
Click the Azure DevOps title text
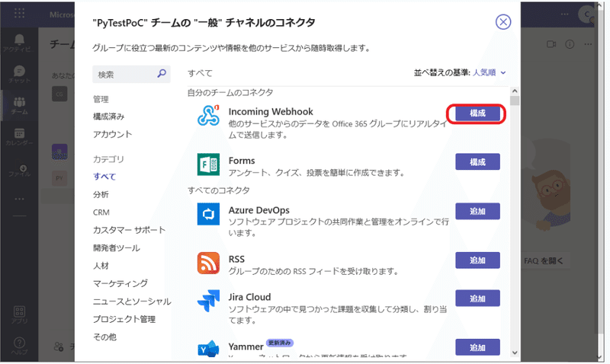(x=258, y=210)
